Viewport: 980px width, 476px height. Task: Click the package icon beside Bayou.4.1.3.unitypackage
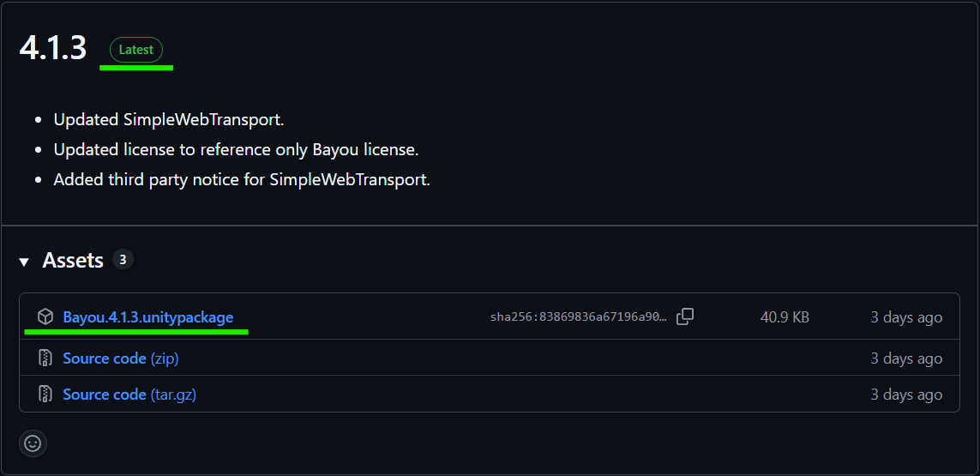pyautogui.click(x=45, y=317)
